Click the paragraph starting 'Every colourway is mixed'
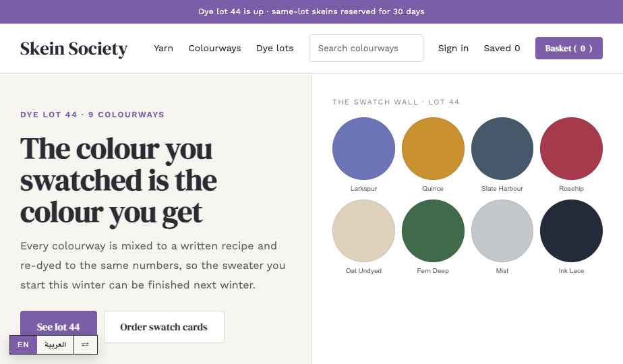 pos(153,265)
